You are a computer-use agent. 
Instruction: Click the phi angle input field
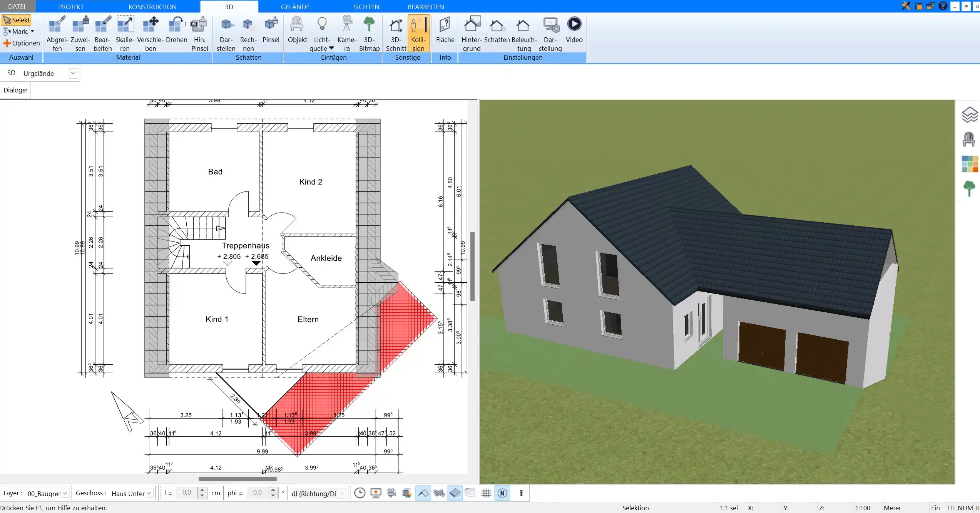coord(258,493)
